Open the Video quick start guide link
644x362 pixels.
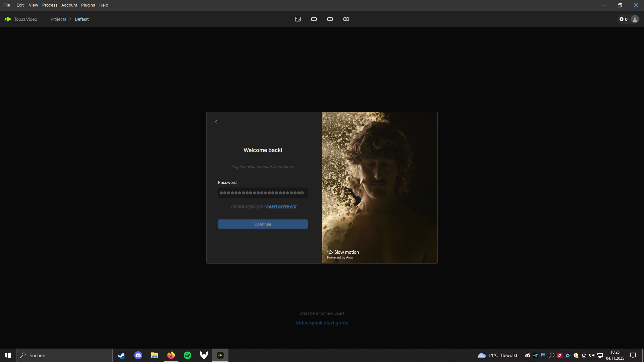click(x=322, y=323)
